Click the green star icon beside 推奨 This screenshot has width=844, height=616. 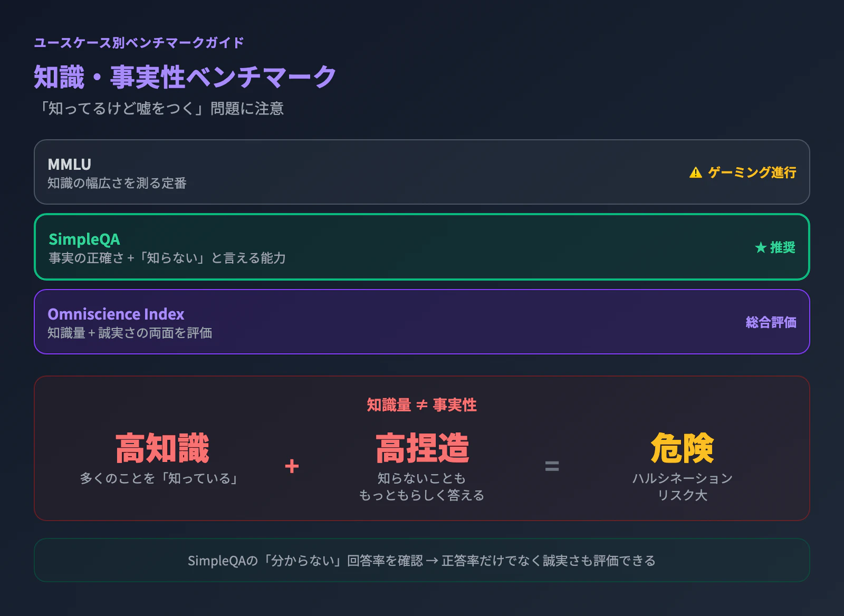pyautogui.click(x=760, y=247)
